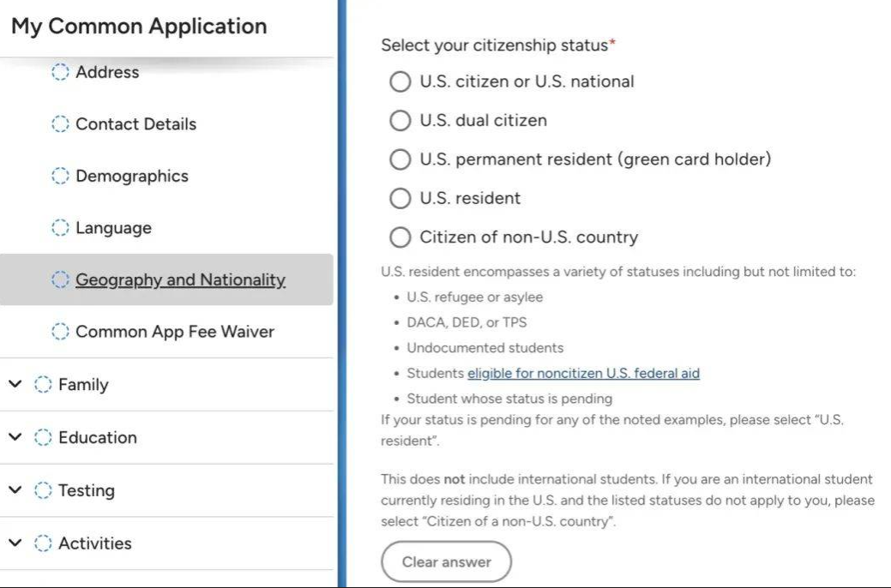Click the Common App Fee Waiver circle icon
Image resolution: width=891 pixels, height=588 pixels.
tap(60, 331)
